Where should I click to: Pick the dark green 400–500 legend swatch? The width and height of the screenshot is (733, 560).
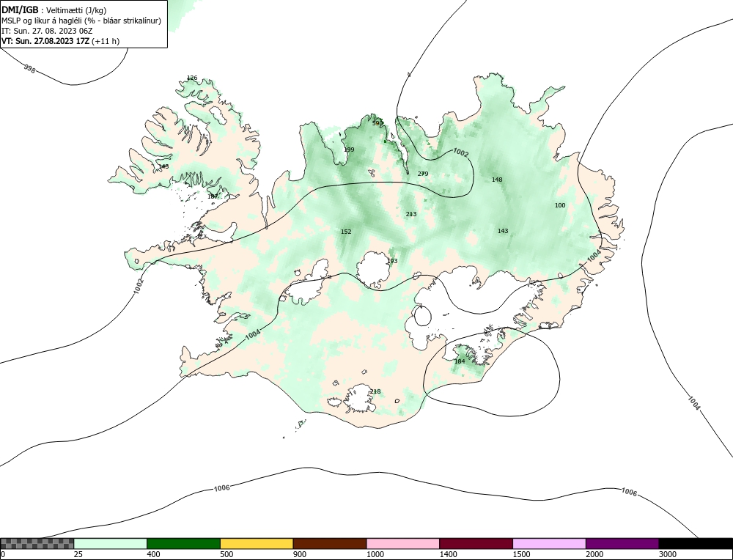[x=183, y=543]
